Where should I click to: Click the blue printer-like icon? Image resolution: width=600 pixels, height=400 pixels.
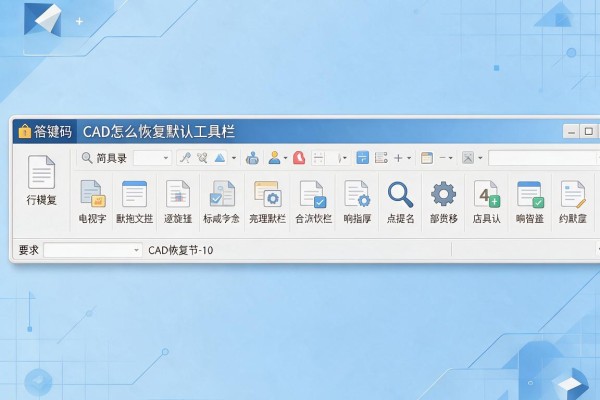click(x=252, y=158)
